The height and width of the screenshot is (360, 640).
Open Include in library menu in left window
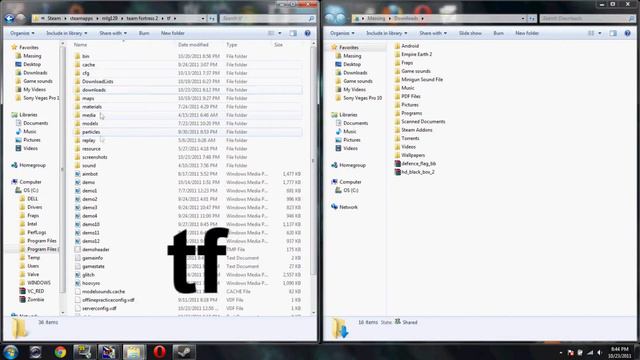click(x=66, y=33)
